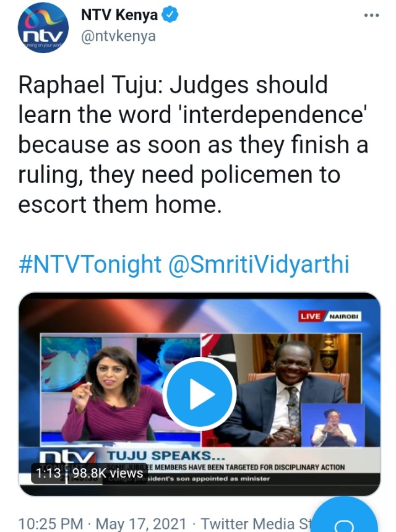Image resolution: width=396 pixels, height=532 pixels.
Task: Play the Tuju Speaks video
Action: coord(199,394)
